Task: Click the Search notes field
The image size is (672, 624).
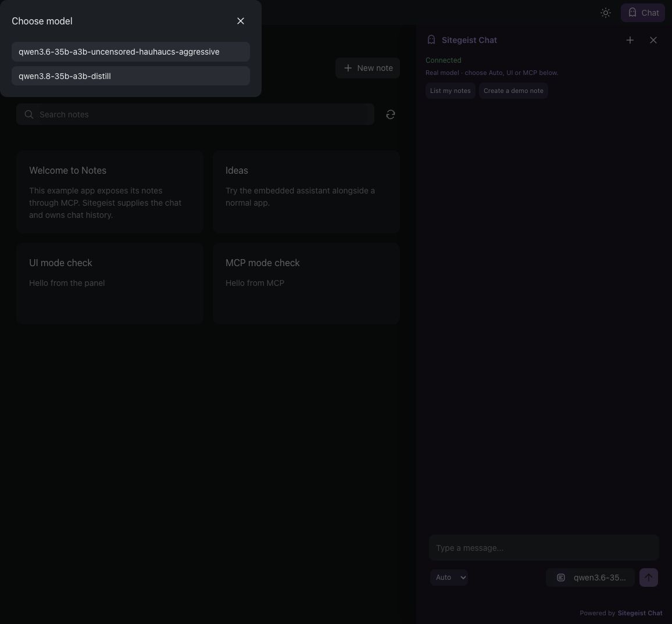Action: point(195,114)
